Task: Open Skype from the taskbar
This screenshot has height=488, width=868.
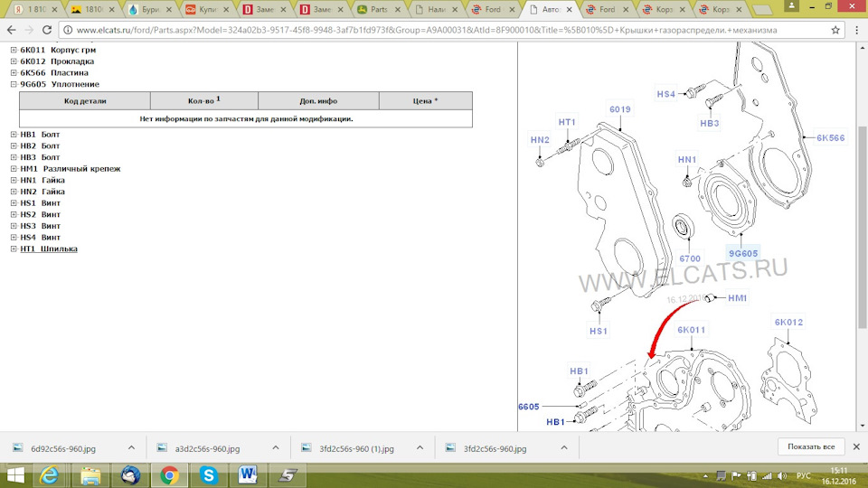Action: [x=209, y=474]
